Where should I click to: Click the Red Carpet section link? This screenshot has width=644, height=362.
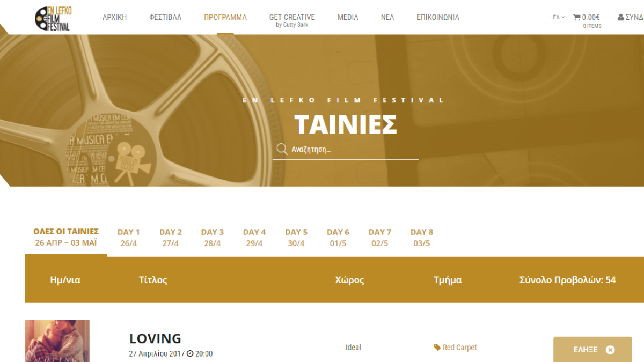pos(459,348)
